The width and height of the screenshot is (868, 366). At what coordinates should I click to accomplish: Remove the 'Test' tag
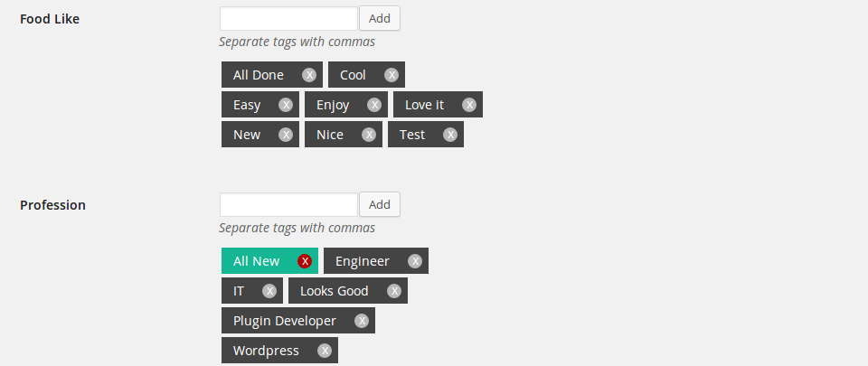pos(450,135)
